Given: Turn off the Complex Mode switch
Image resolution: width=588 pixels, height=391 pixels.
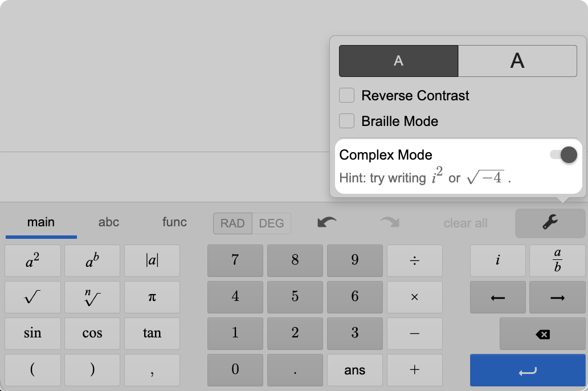Looking at the screenshot, I should coord(563,155).
